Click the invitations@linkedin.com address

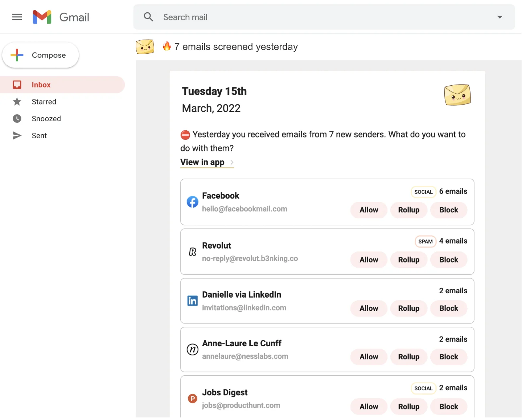(244, 308)
